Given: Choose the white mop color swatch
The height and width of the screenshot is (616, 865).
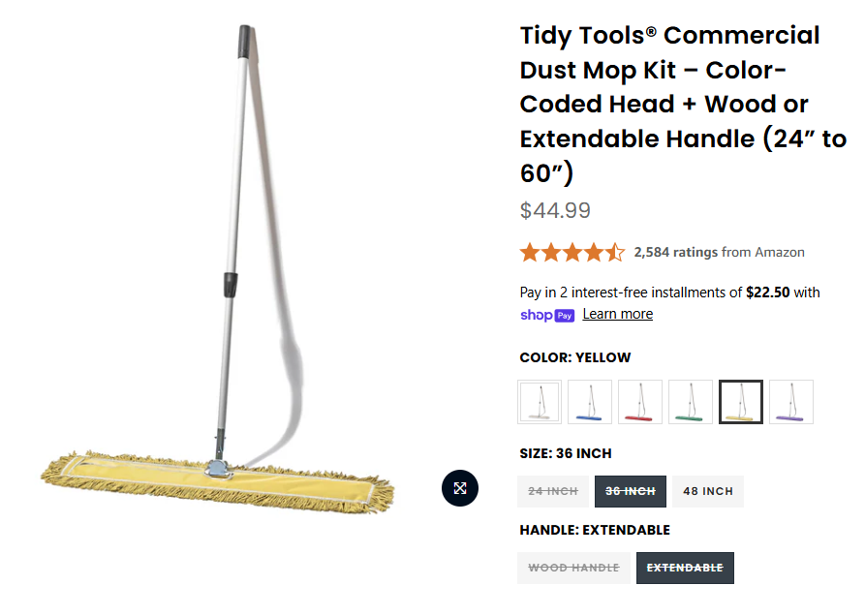Looking at the screenshot, I should pos(540,402).
